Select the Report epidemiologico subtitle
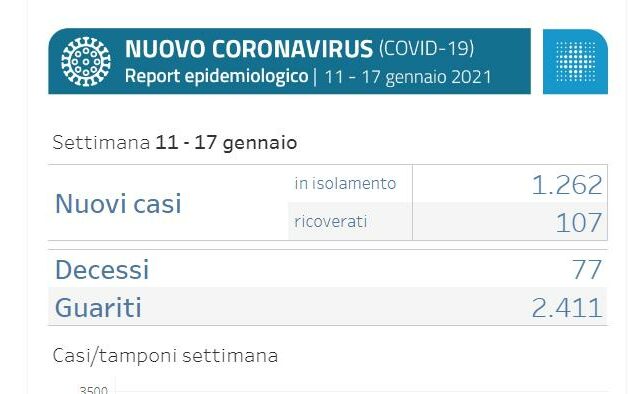This screenshot has width=640, height=394. pyautogui.click(x=216, y=76)
